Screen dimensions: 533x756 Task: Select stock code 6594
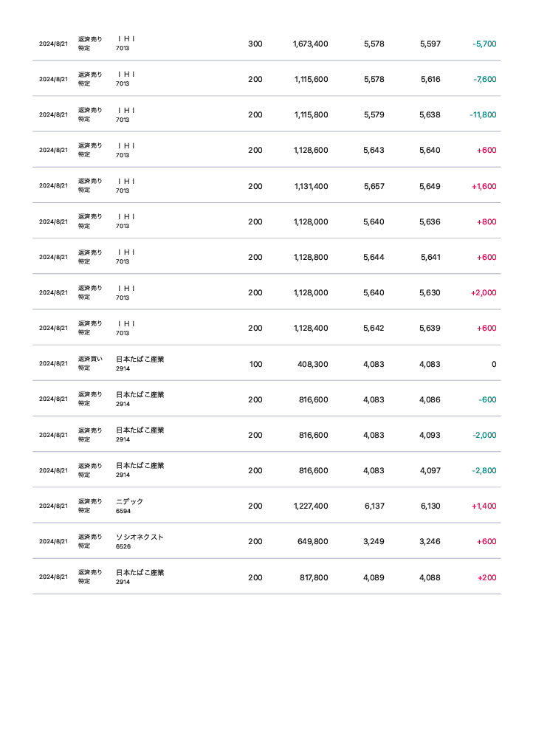pos(123,511)
